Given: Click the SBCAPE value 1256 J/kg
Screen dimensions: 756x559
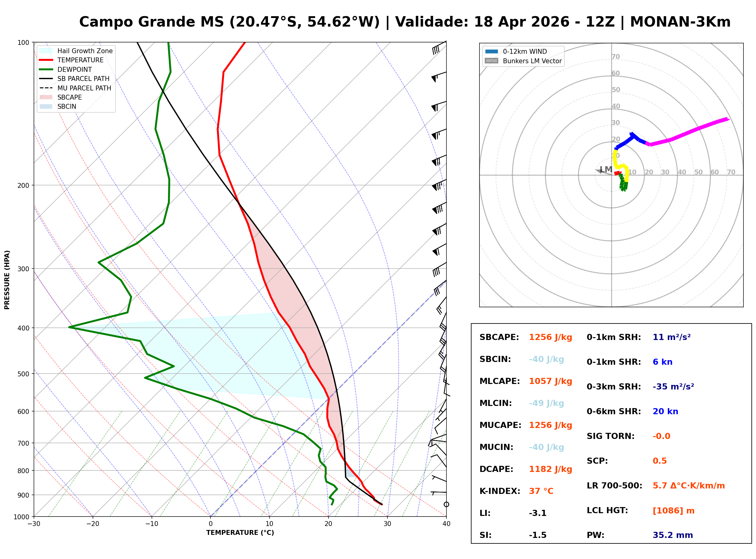Looking at the screenshot, I should [x=551, y=338].
